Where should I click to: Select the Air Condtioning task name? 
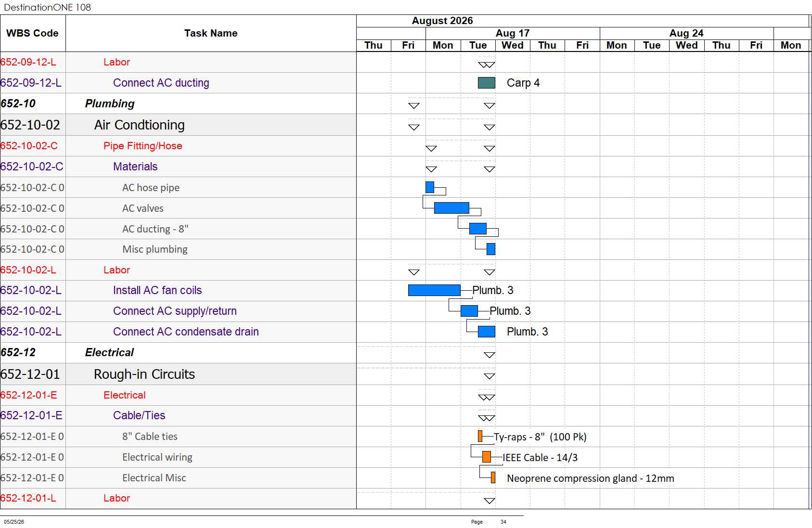pos(140,125)
